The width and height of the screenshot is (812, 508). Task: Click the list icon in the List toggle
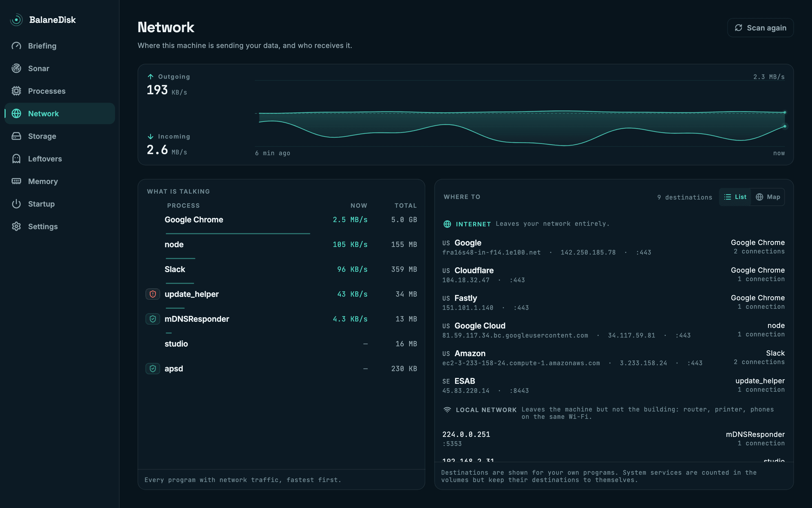pyautogui.click(x=727, y=197)
